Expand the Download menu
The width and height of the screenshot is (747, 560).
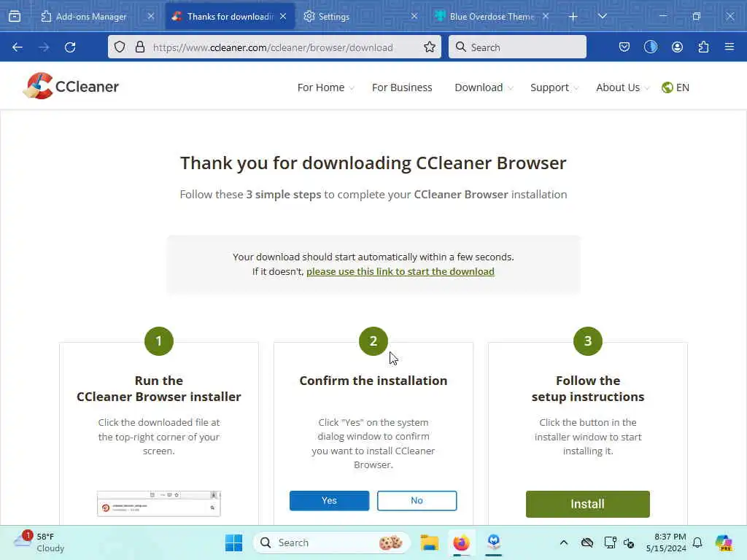tap(484, 87)
